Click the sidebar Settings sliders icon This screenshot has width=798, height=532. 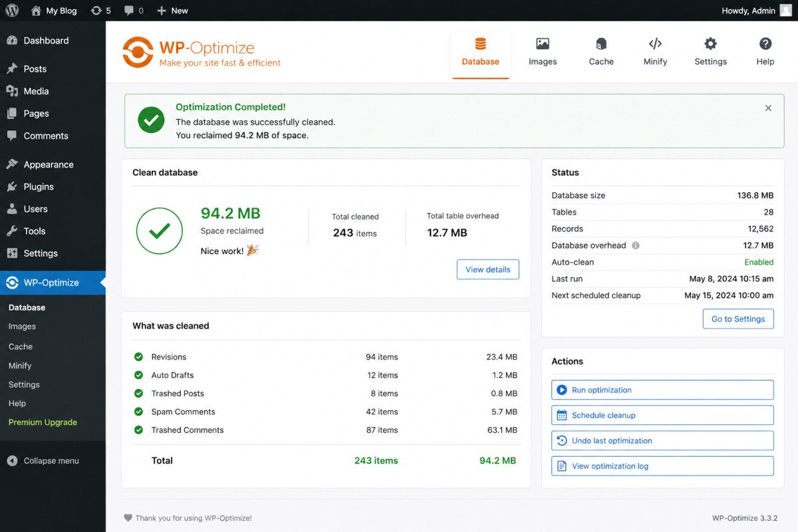[x=12, y=253]
